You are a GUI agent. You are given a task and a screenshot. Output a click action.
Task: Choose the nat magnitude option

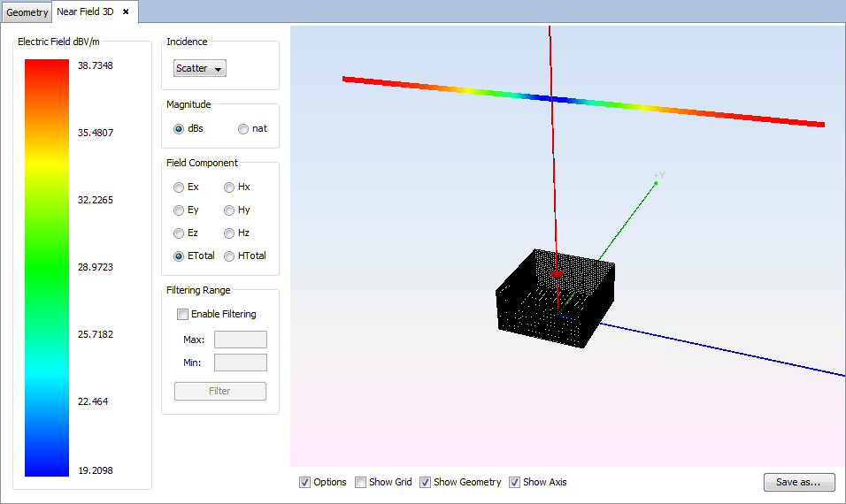click(243, 128)
